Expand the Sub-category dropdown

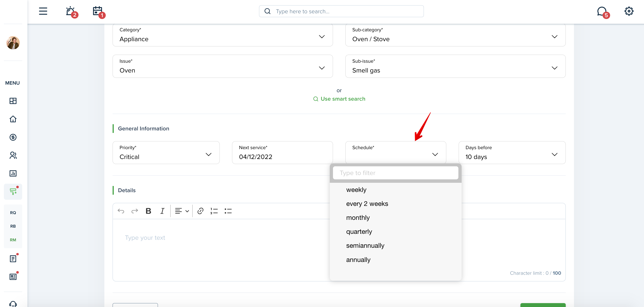coord(455,35)
